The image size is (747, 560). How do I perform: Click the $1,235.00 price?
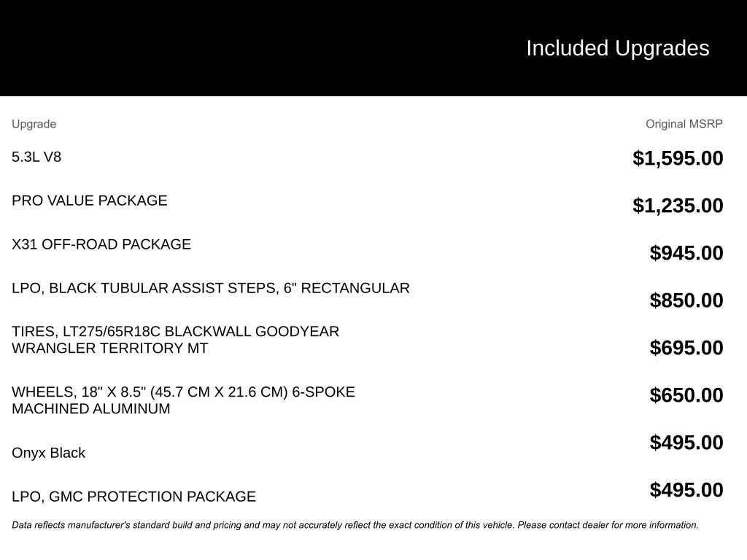[x=678, y=206]
